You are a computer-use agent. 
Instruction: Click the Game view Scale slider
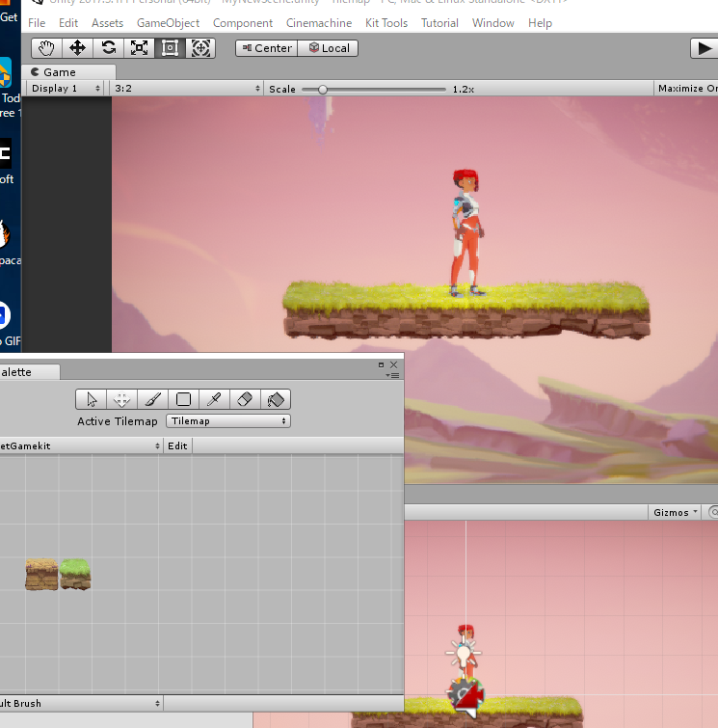pos(374,89)
